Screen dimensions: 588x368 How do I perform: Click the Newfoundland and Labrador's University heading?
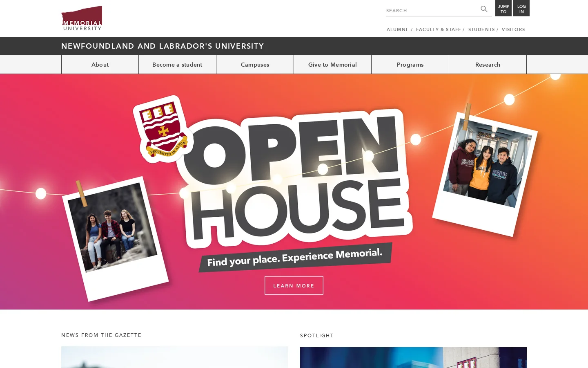point(163,46)
